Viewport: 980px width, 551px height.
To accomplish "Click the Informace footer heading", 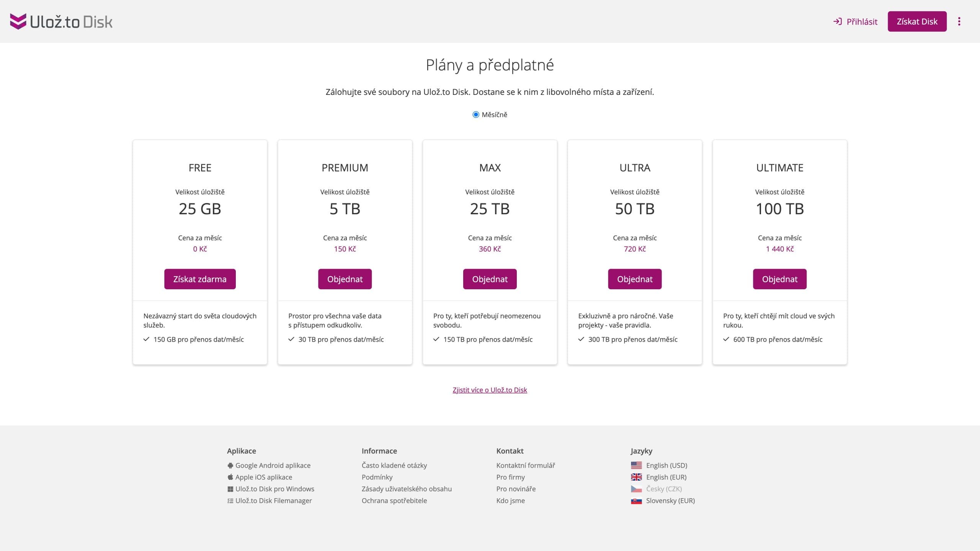I will click(x=379, y=451).
